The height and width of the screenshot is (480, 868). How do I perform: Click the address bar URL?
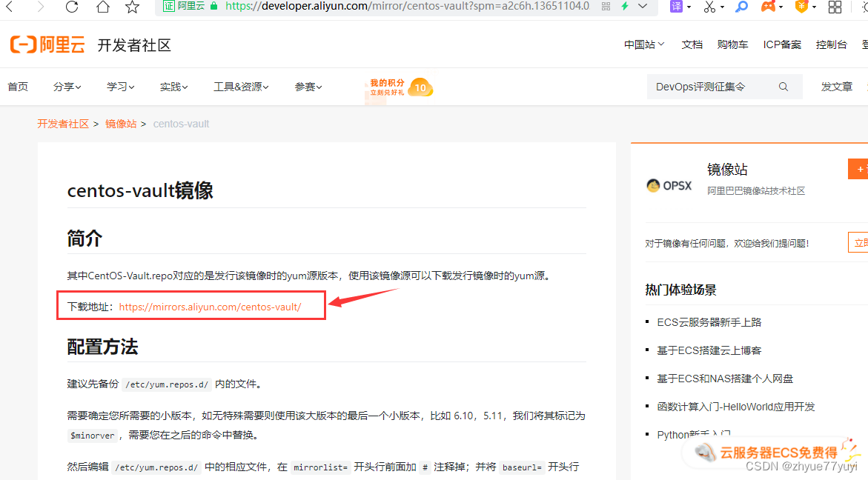[x=407, y=6]
